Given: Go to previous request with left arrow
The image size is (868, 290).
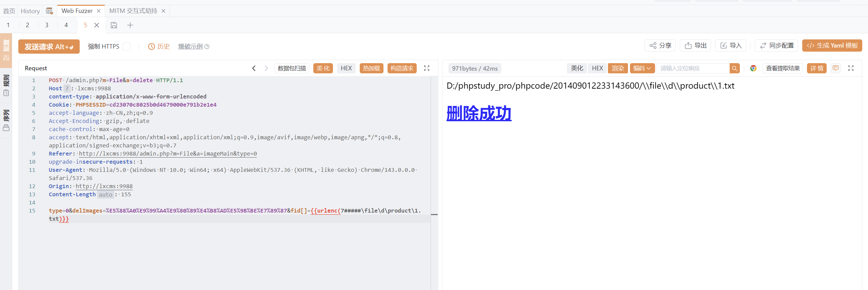Looking at the screenshot, I should coord(254,68).
